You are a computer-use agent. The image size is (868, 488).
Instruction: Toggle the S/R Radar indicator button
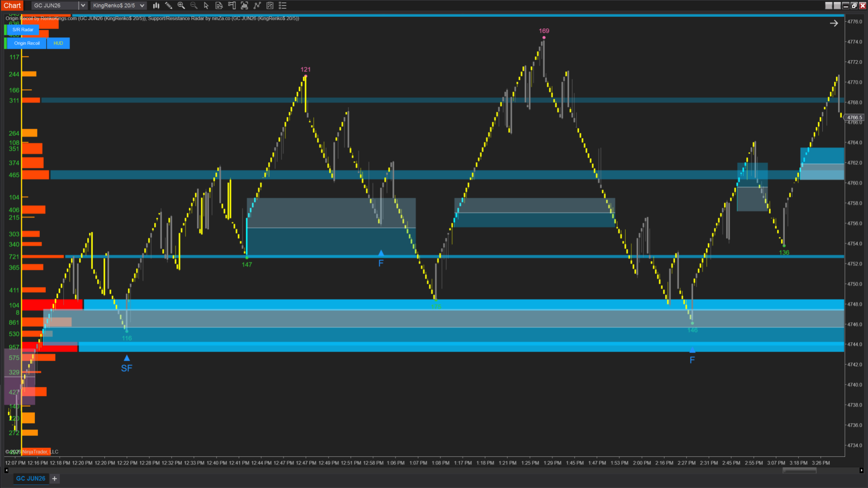pos(23,30)
